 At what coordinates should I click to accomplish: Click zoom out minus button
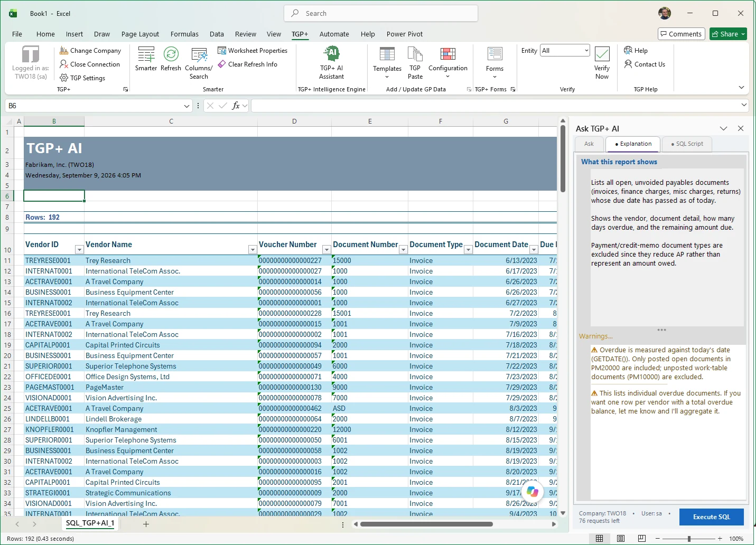pos(658,539)
